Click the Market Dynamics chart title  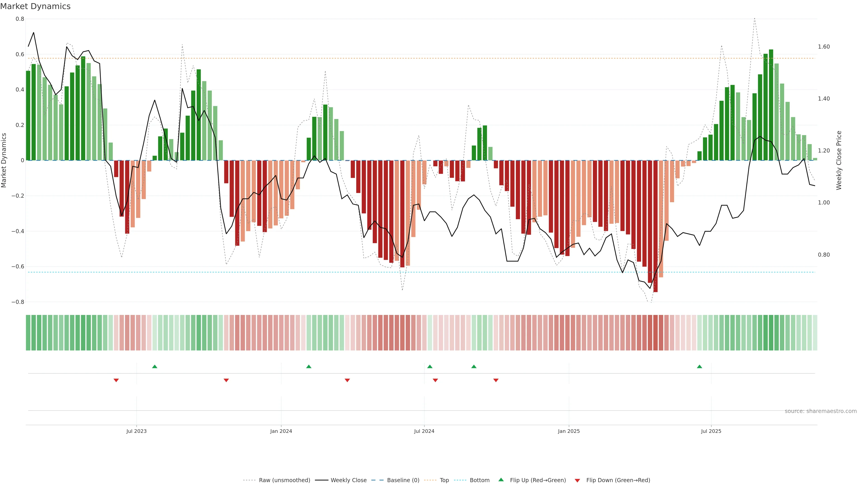[35, 6]
